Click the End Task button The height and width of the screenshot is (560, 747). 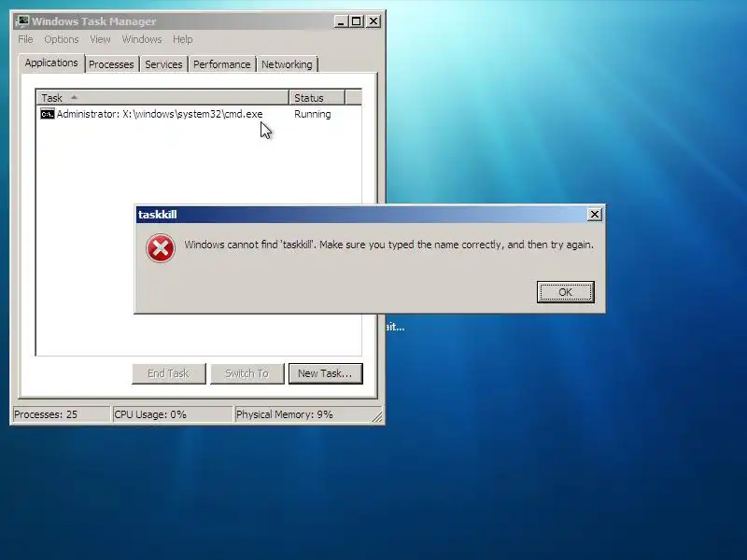coord(169,373)
